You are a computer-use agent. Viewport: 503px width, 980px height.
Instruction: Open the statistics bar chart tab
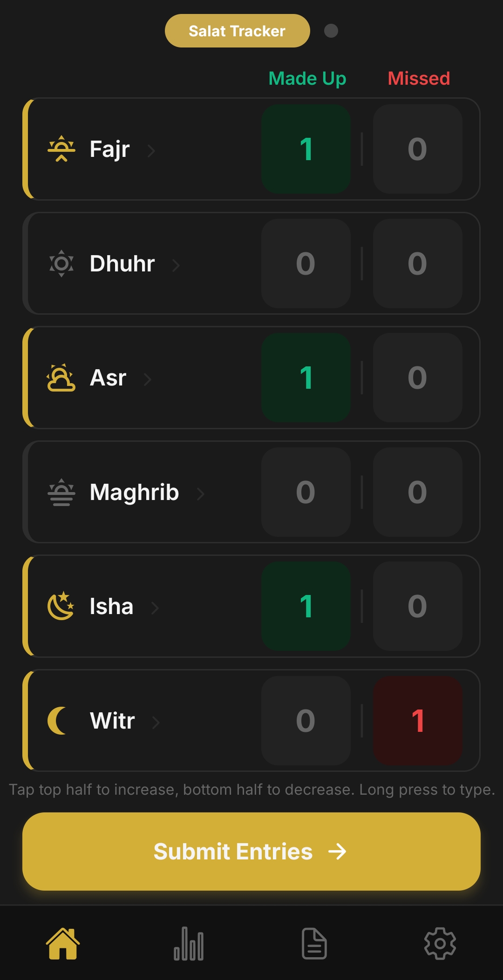189,944
